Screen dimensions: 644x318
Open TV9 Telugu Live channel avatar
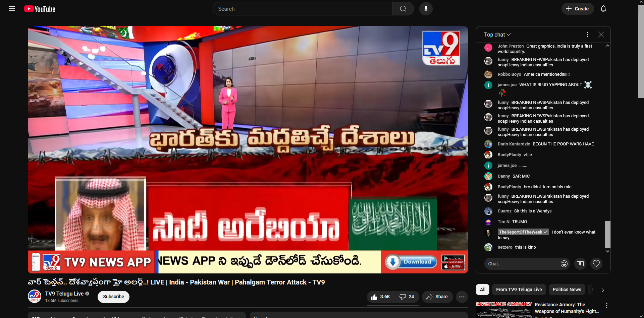click(x=35, y=297)
